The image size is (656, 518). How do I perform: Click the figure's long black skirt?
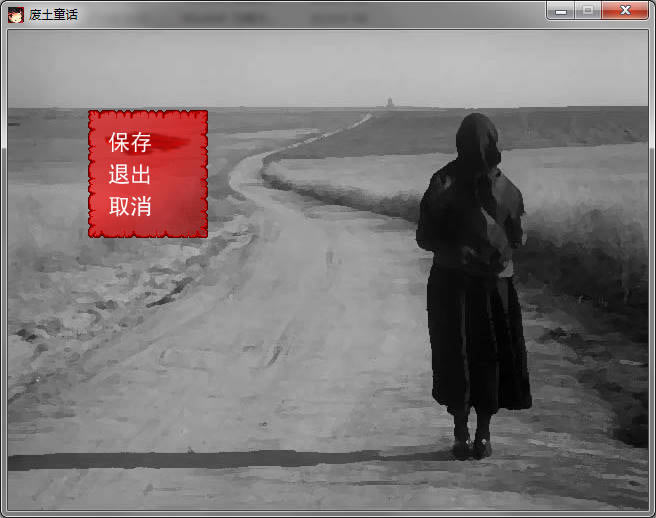479,339
